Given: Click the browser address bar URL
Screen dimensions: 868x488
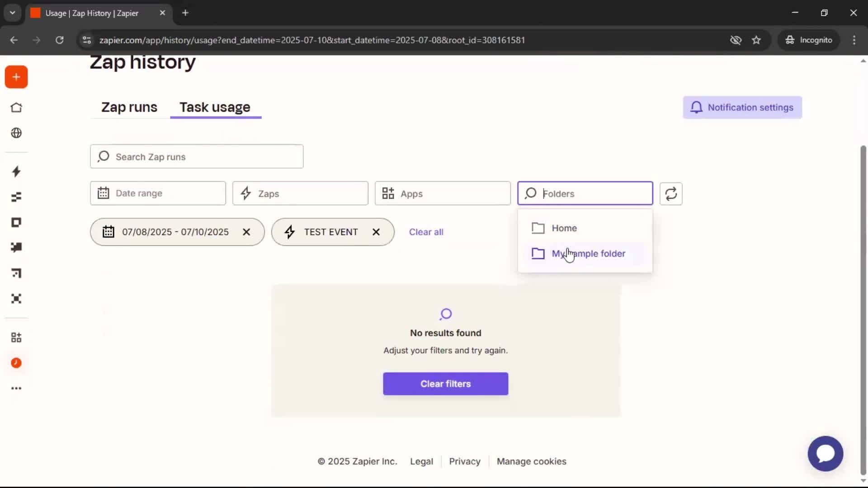Looking at the screenshot, I should click(x=312, y=40).
